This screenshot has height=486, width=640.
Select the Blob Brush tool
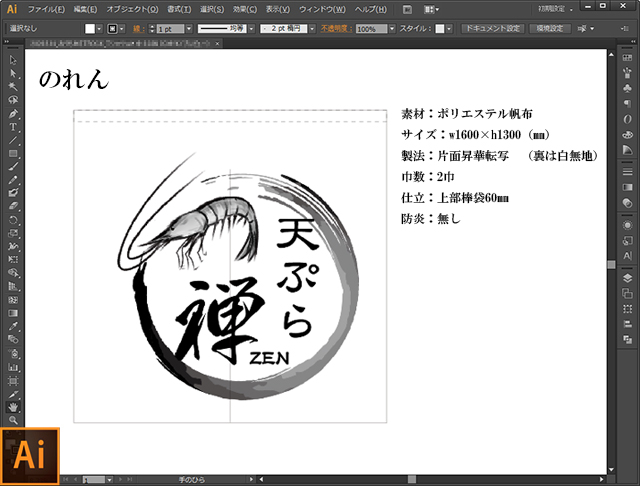13,193
